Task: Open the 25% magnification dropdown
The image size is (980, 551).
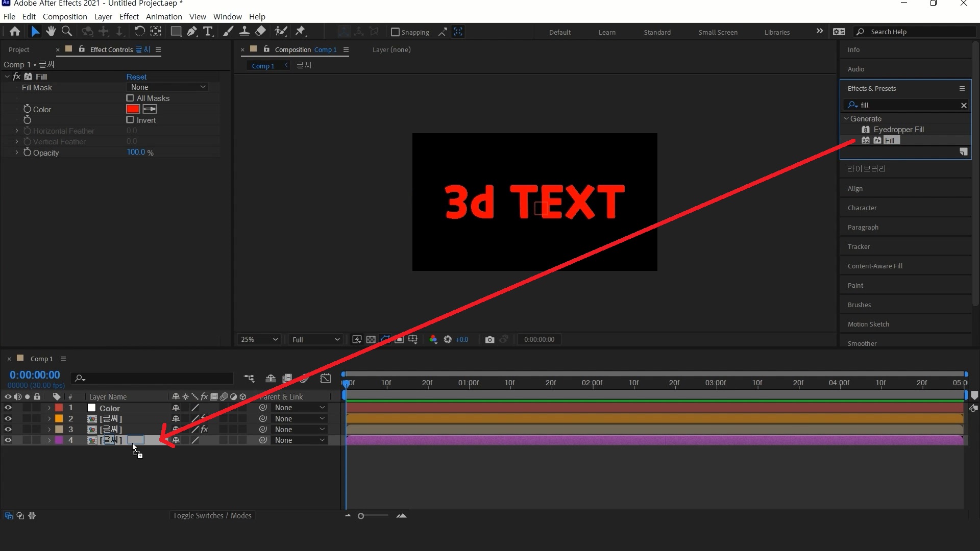Action: tap(259, 340)
